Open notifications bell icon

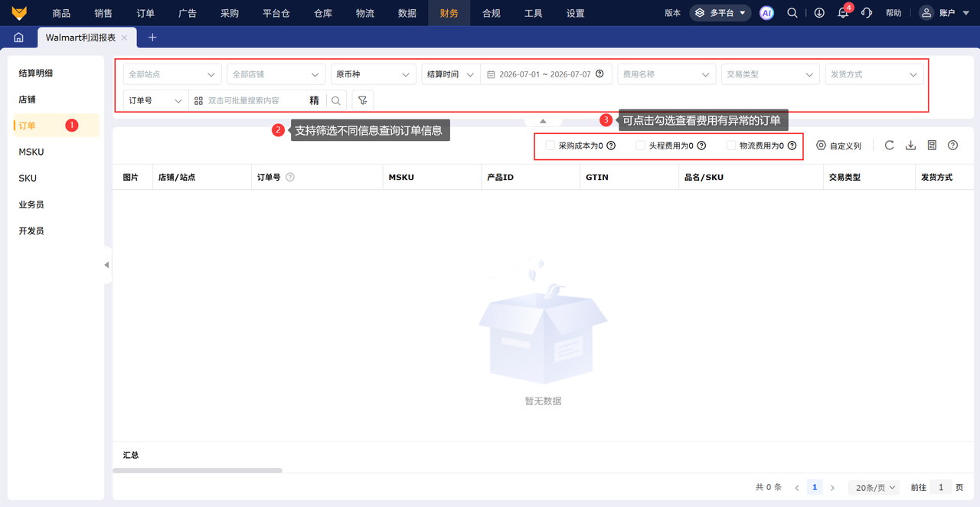click(843, 13)
